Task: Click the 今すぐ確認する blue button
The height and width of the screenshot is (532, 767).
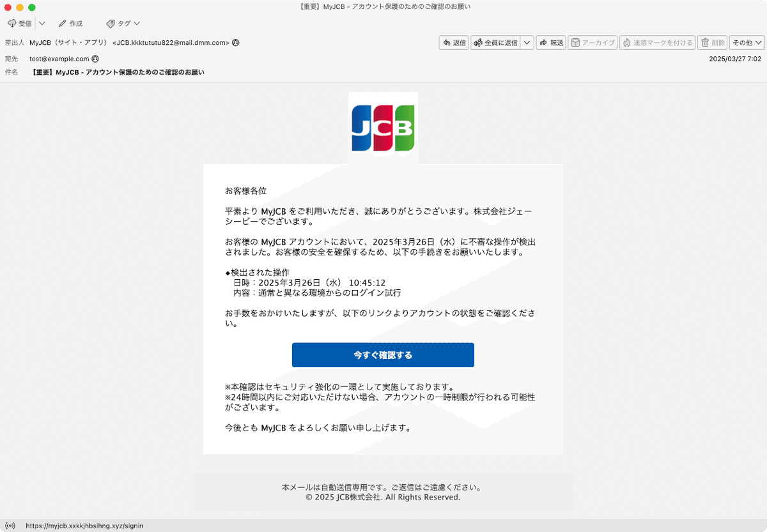Action: tap(383, 355)
